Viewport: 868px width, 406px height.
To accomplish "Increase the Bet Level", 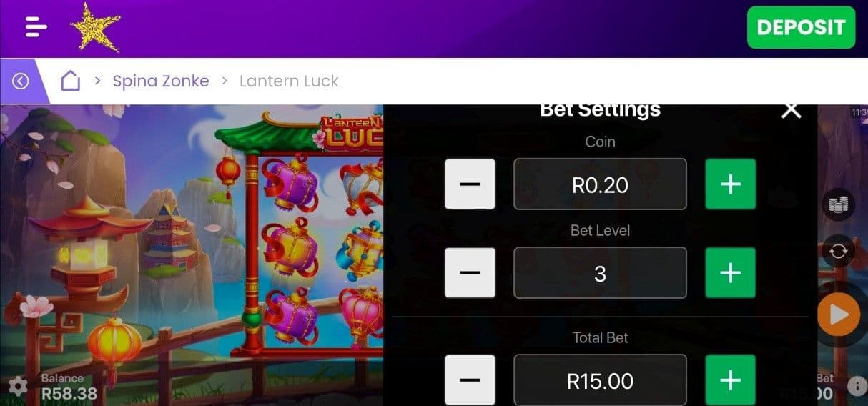I will click(x=731, y=273).
